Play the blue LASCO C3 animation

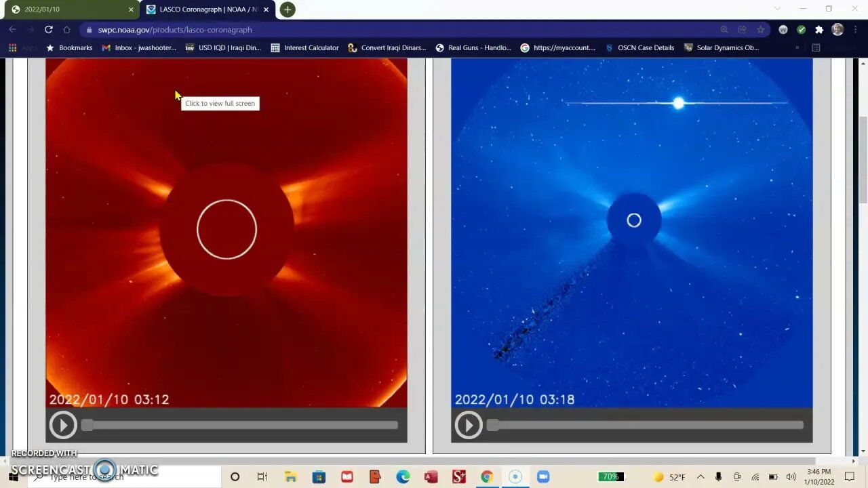coord(469,425)
